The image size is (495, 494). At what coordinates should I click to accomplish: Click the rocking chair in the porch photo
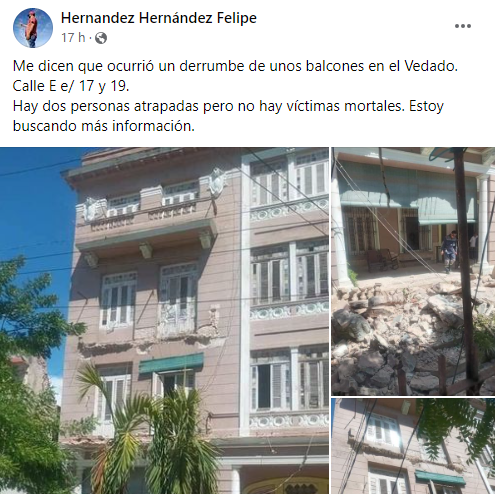coord(383,260)
